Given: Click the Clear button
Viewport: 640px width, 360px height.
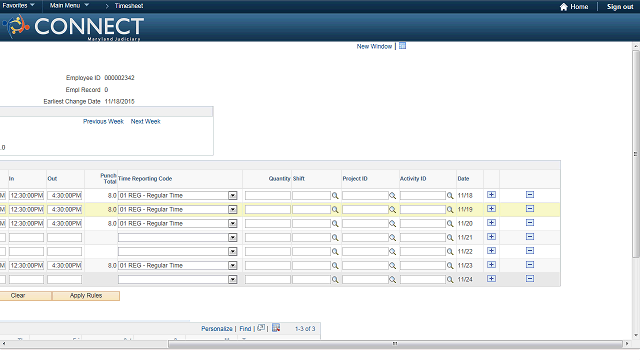Looking at the screenshot, I should [x=25, y=296].
